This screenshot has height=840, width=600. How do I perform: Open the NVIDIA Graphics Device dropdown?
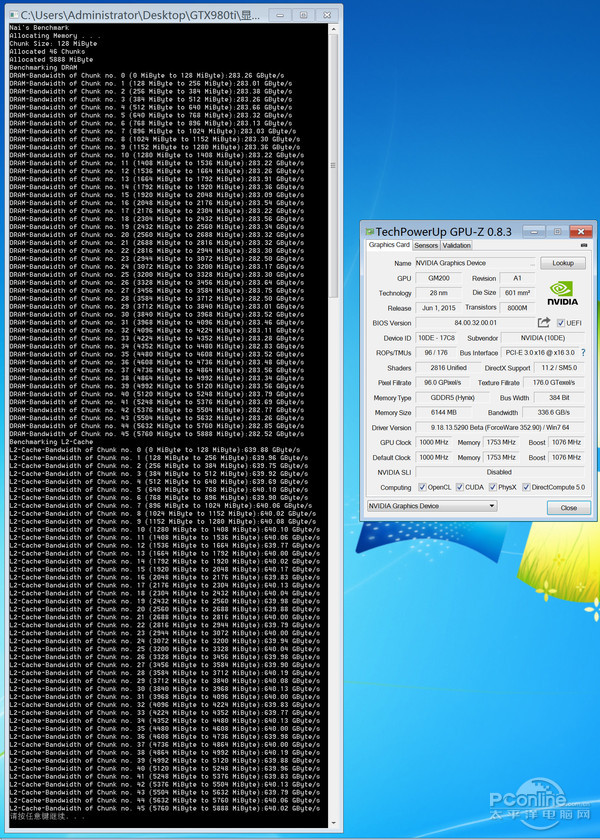point(432,506)
